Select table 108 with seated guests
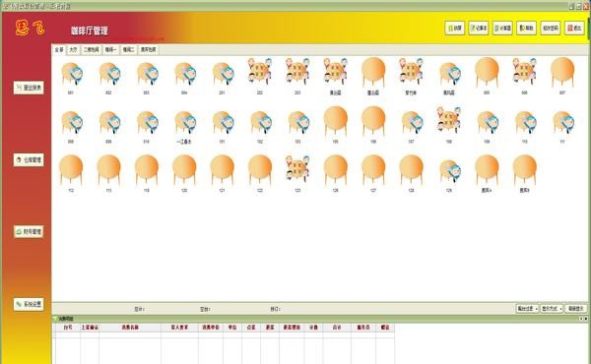The image size is (591, 364). [449, 120]
